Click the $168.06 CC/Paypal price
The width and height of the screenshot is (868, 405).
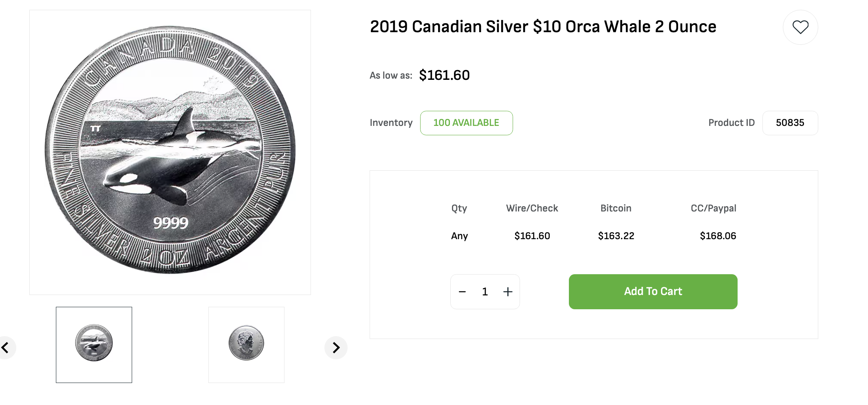coord(718,236)
